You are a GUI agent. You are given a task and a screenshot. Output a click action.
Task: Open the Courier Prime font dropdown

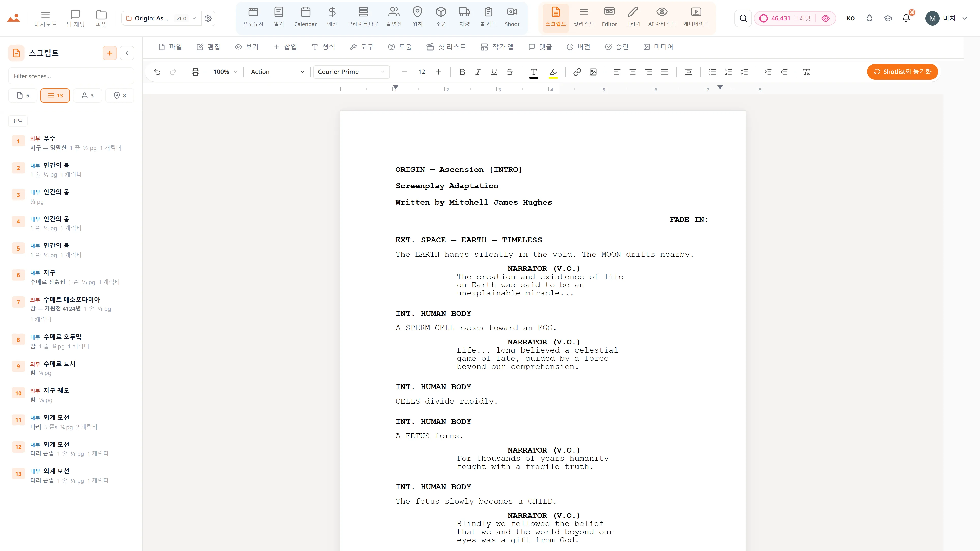[351, 72]
